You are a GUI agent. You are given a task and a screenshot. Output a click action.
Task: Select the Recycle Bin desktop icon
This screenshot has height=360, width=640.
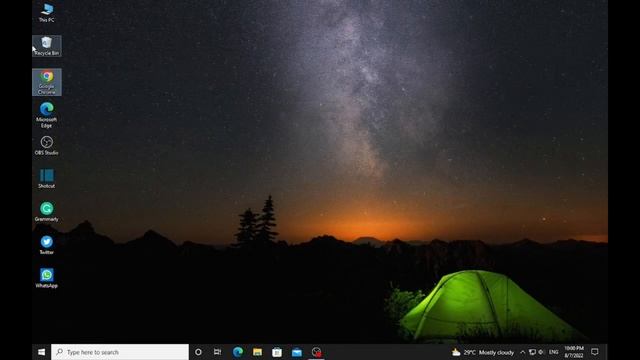coord(47,46)
